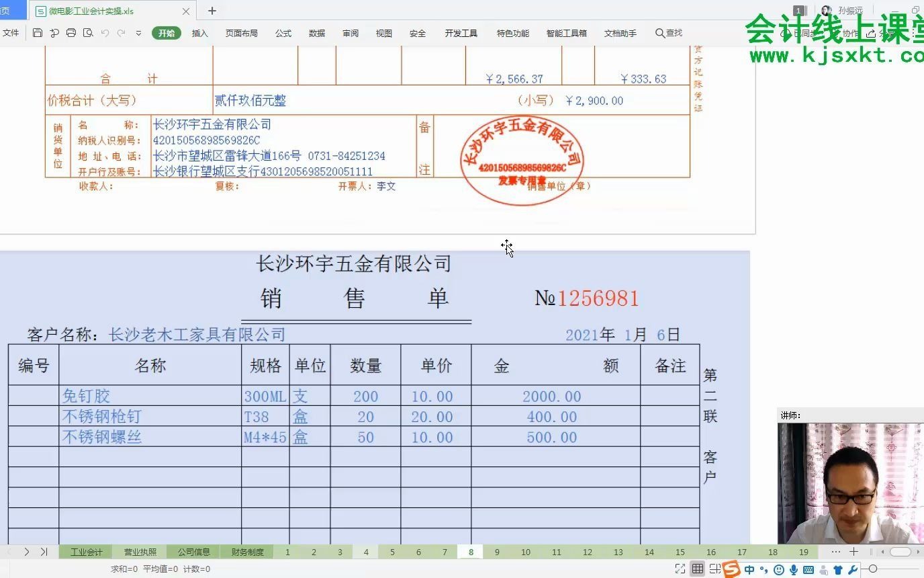The width and height of the screenshot is (924, 578).
Task: Select the 智能工具箱 ribbon tab
Action: pos(567,33)
